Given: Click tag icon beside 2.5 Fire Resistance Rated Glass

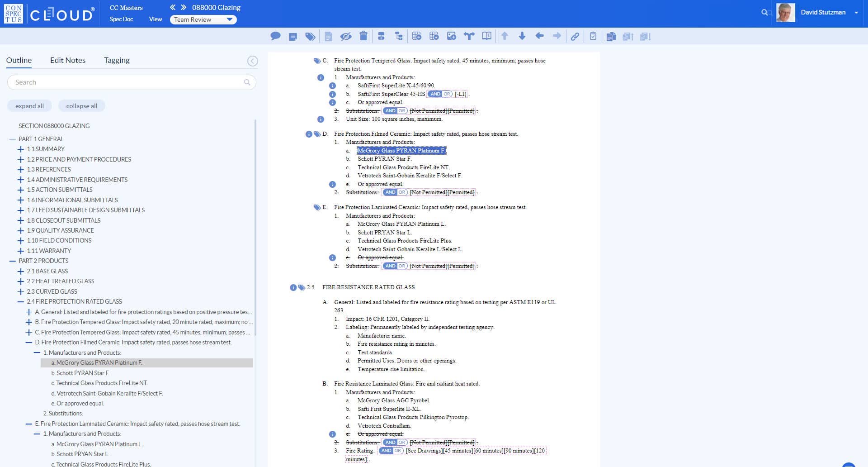Looking at the screenshot, I should 302,287.
